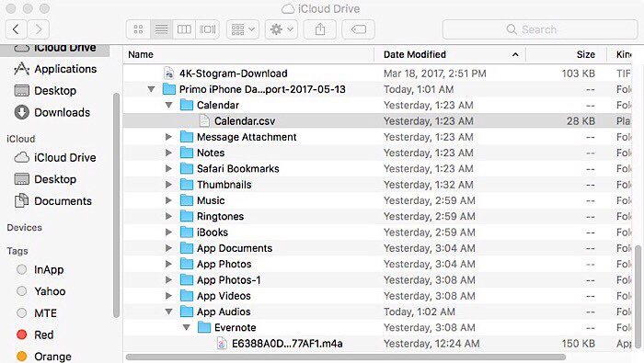Switch to column view

coord(184,29)
